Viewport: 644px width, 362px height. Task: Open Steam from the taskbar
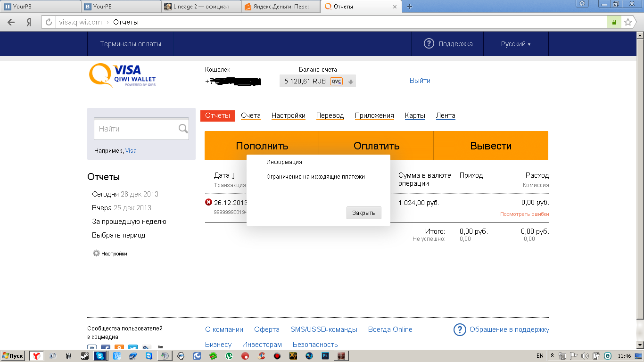point(85,356)
